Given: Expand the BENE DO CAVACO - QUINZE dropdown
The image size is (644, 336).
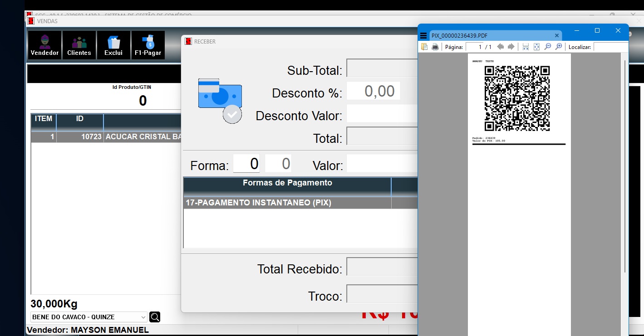Looking at the screenshot, I should [x=143, y=317].
